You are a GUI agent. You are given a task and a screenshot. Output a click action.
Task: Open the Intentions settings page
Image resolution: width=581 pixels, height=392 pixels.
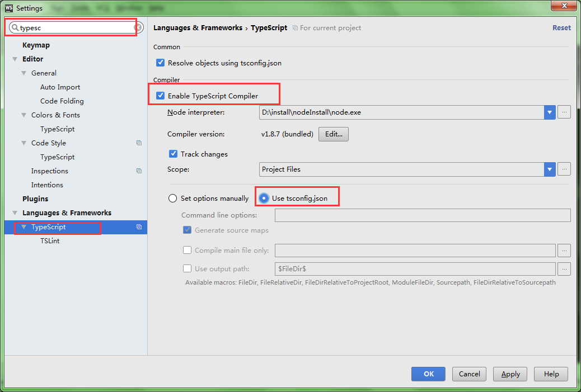(x=47, y=185)
